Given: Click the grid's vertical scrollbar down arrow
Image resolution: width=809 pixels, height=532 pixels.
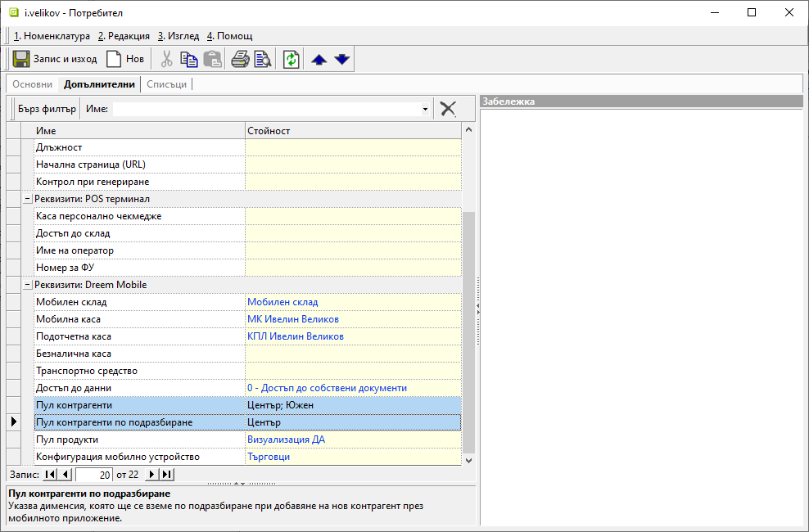Looking at the screenshot, I should coord(468,461).
